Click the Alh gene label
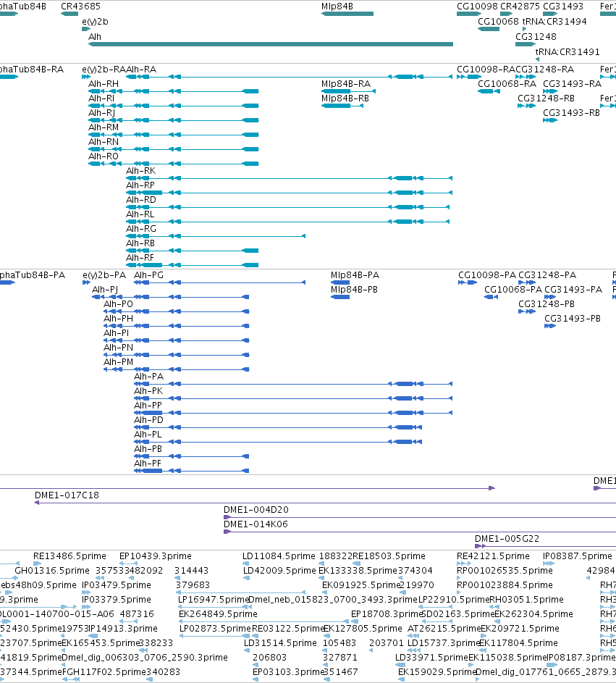This screenshot has width=616, height=683. pos(95,37)
